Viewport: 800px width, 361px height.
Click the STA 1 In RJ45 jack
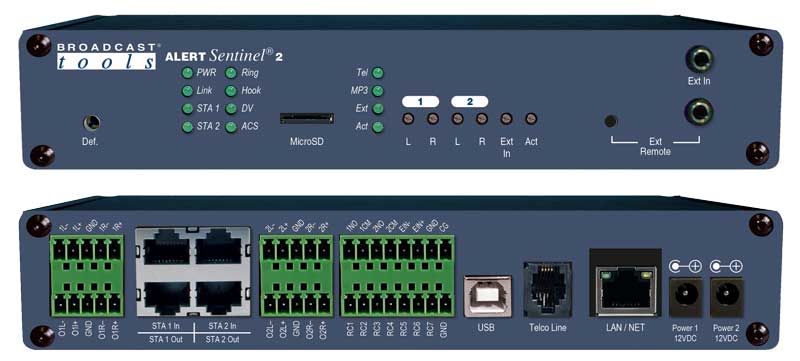click(166, 248)
